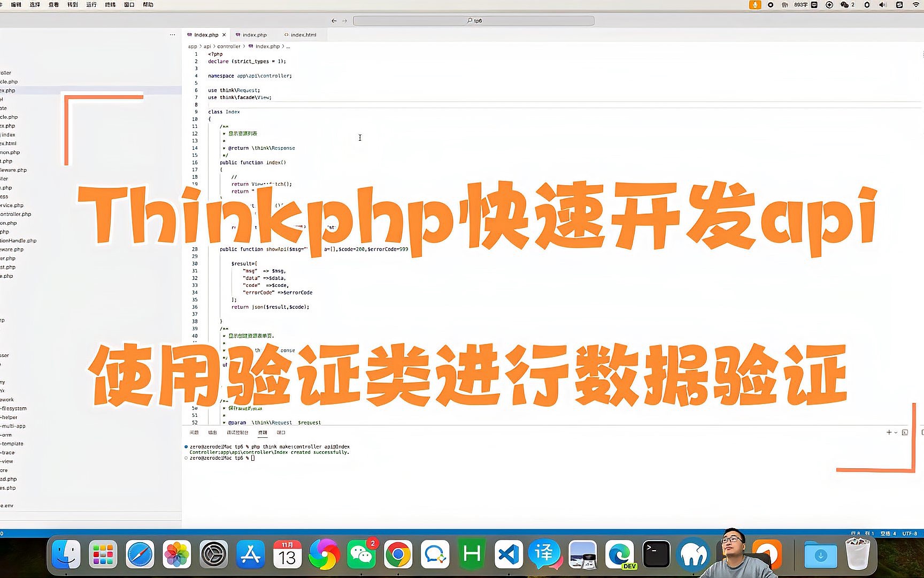Click the terminal shell icon in panel
The height and width of the screenshot is (578, 924).
tap(905, 432)
